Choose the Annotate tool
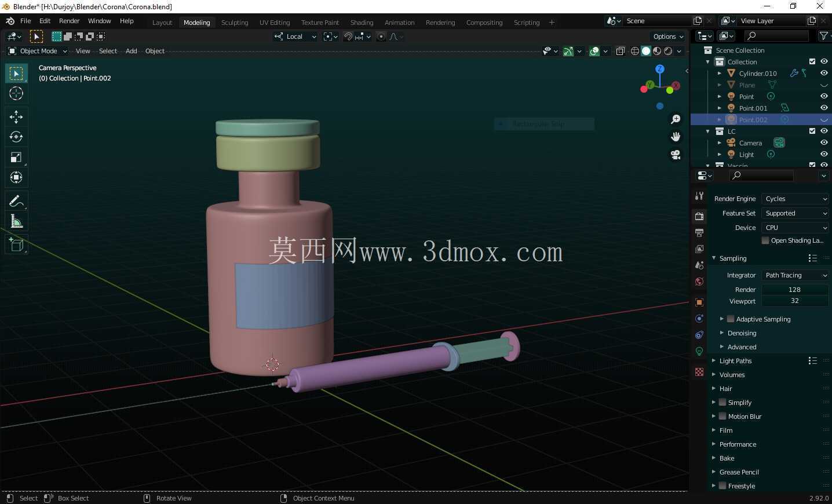832x504 pixels. tap(16, 201)
